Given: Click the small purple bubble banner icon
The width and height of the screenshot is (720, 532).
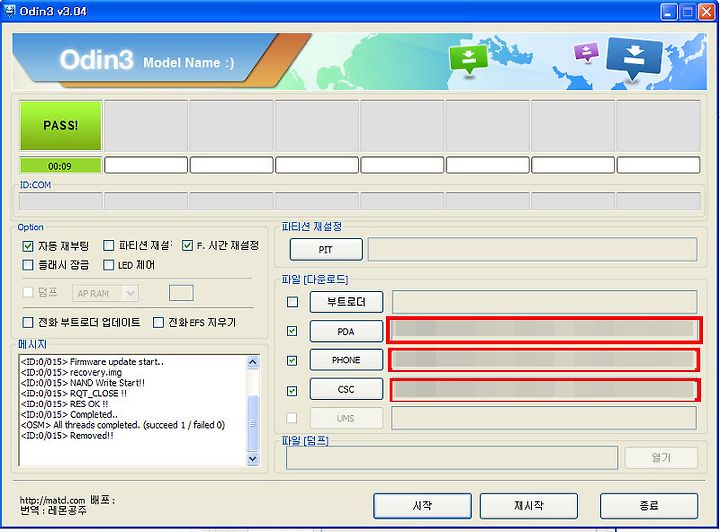Looking at the screenshot, I should [x=586, y=52].
